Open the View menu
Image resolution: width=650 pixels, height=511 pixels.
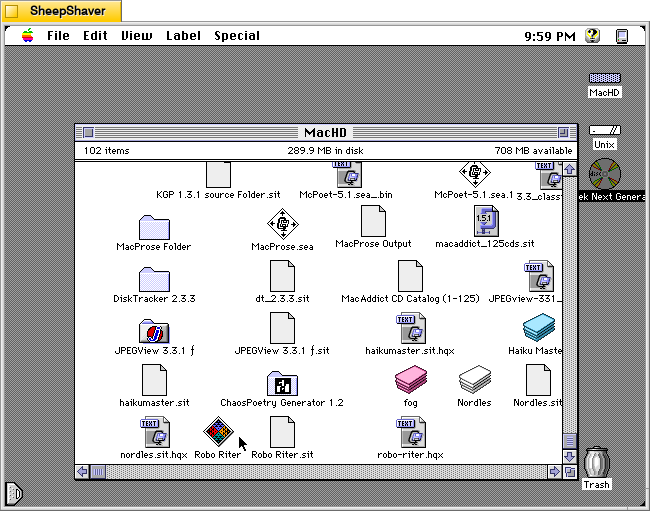137,36
